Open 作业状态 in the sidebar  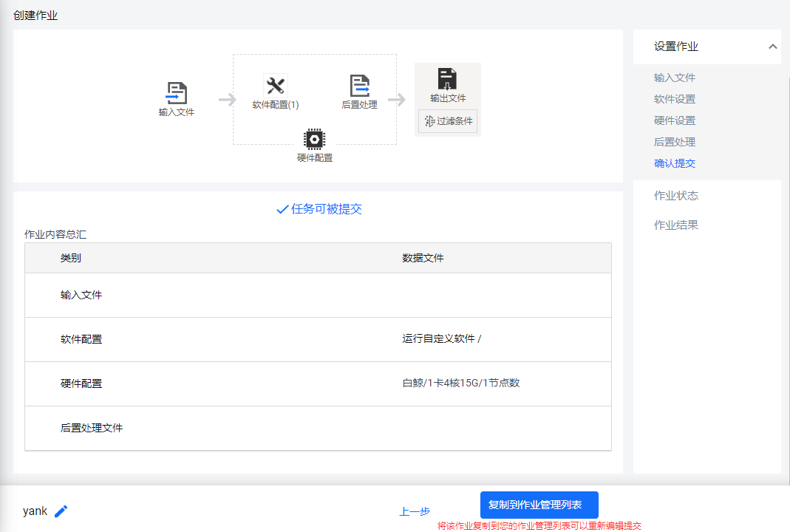[x=675, y=196]
